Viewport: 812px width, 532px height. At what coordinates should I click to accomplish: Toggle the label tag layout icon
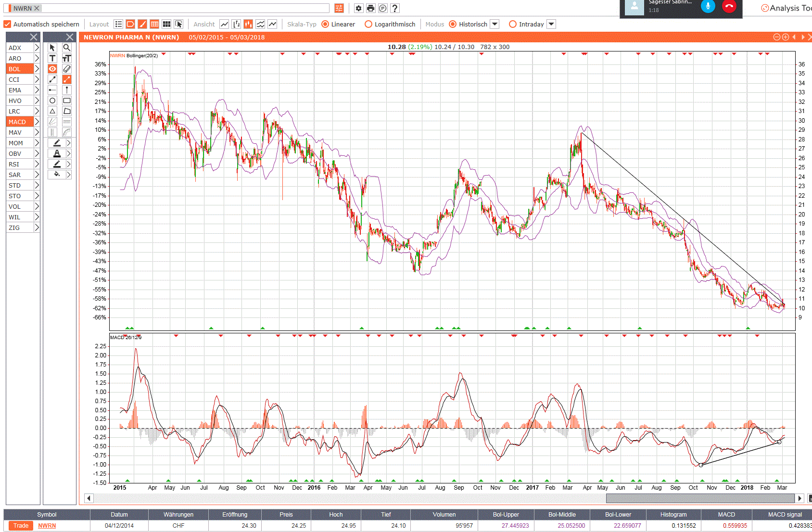pyautogui.click(x=130, y=24)
